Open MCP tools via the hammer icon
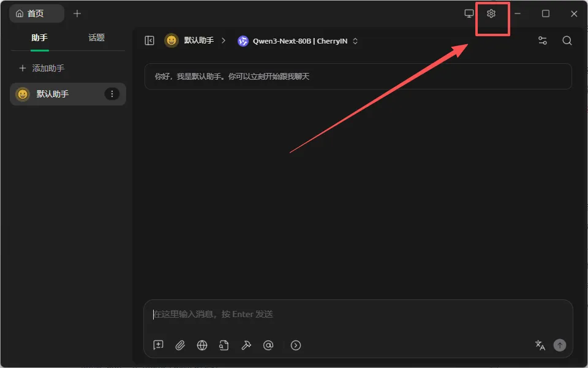 pos(246,345)
